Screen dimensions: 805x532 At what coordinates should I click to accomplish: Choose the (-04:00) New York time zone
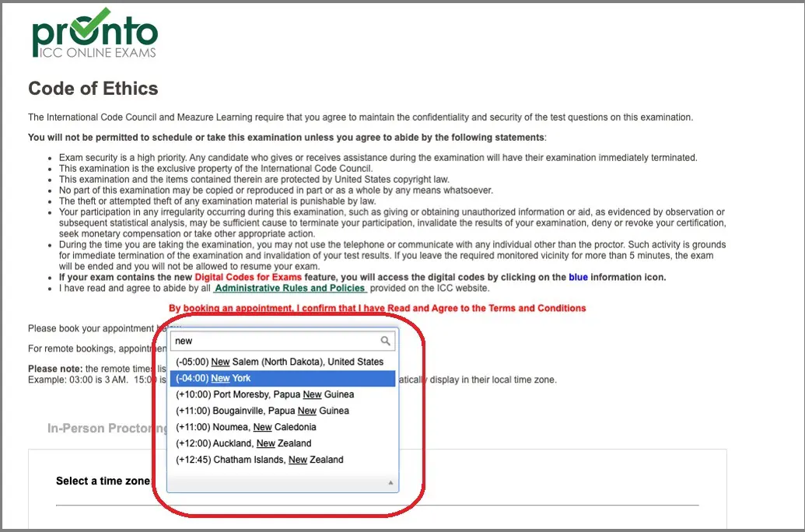click(x=283, y=379)
